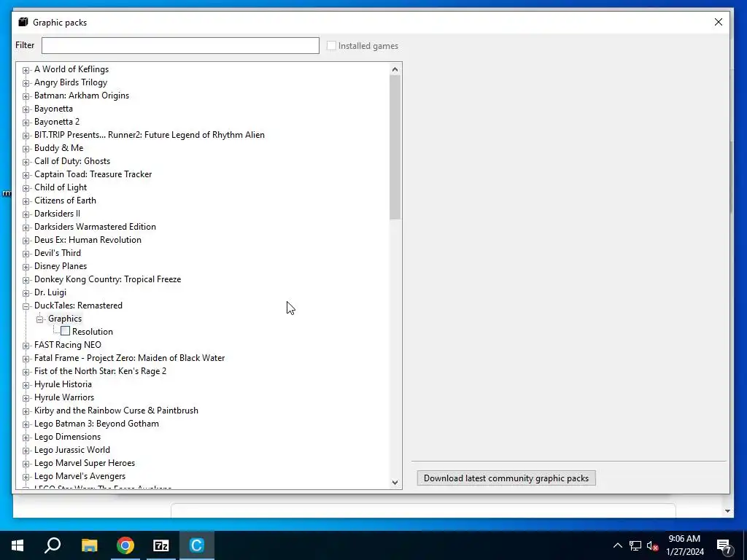Click the Graphic packs window title icon

pos(23,22)
